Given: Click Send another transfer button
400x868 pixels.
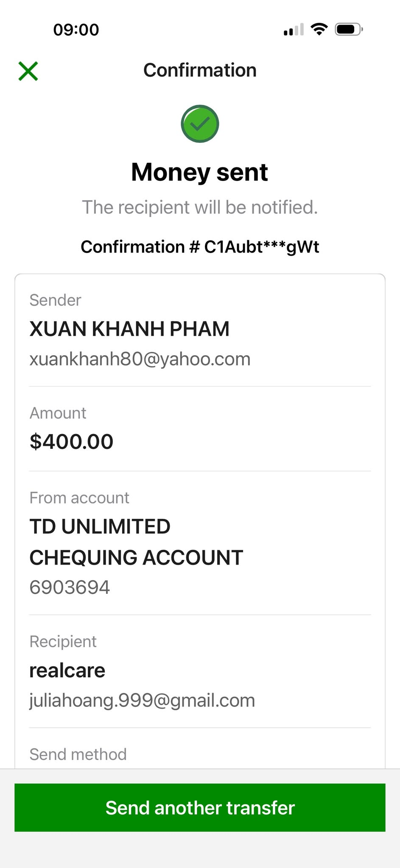Looking at the screenshot, I should pyautogui.click(x=200, y=807).
